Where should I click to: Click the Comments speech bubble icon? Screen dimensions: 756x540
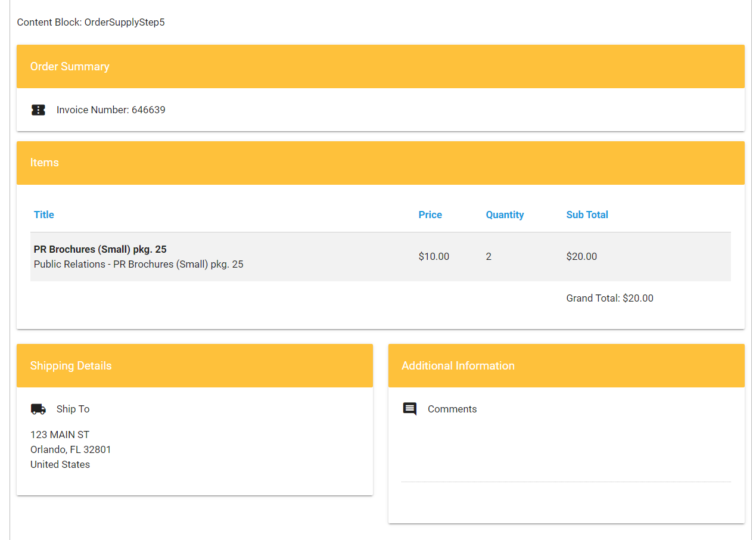click(x=409, y=409)
